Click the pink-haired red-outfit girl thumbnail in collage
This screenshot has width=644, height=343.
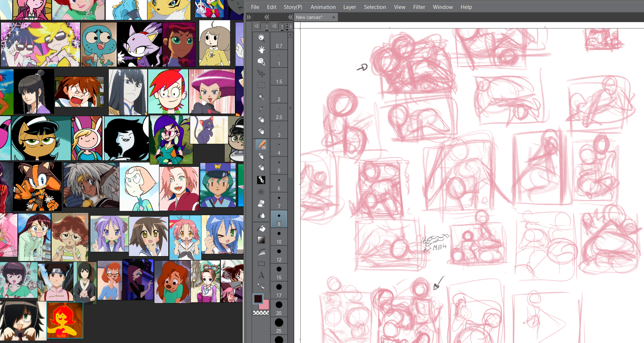179,188
